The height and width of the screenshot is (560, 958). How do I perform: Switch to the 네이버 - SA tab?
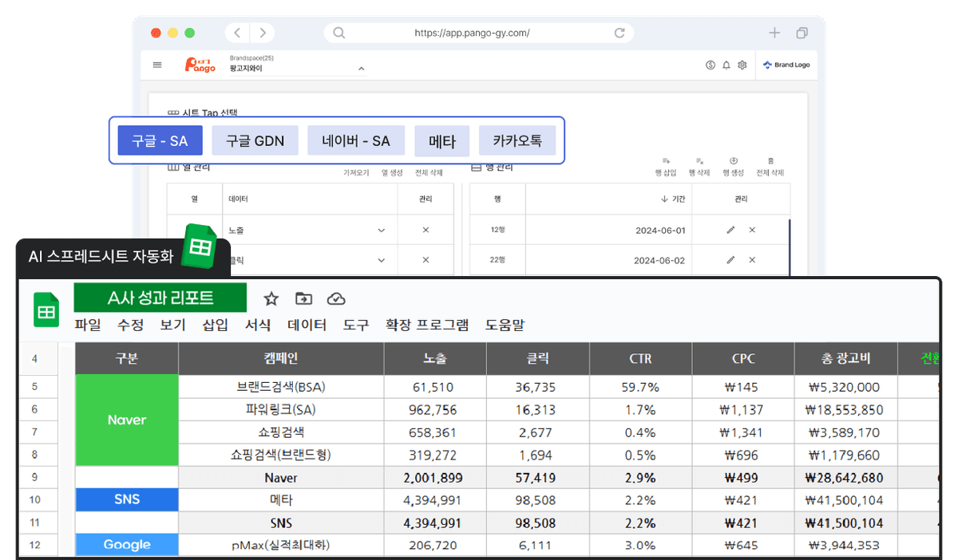click(x=356, y=141)
